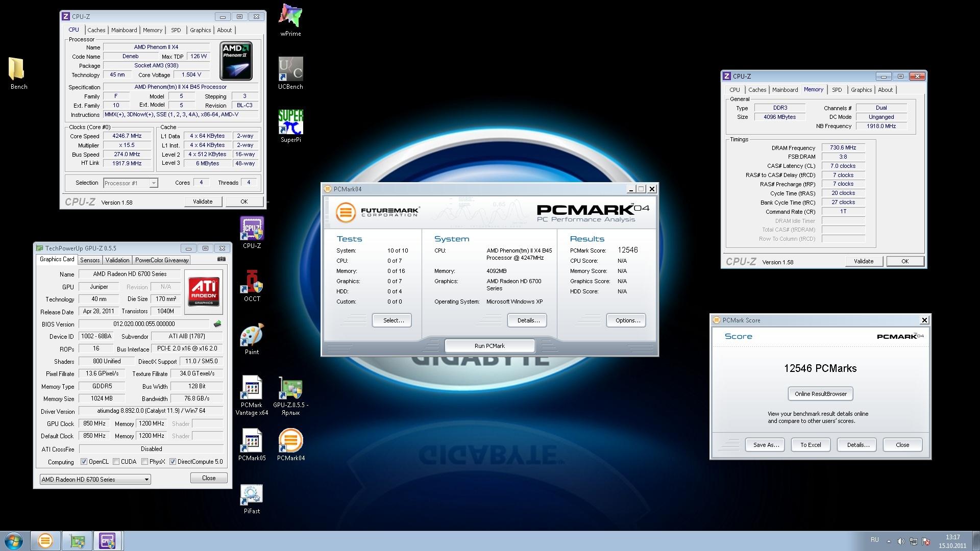
Task: Switch to Validation tab in GPU-Z
Action: tap(117, 260)
